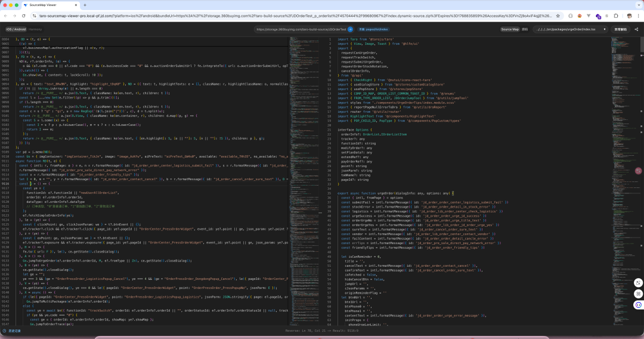Click line 35 export async function urgeOrder

tap(395, 193)
